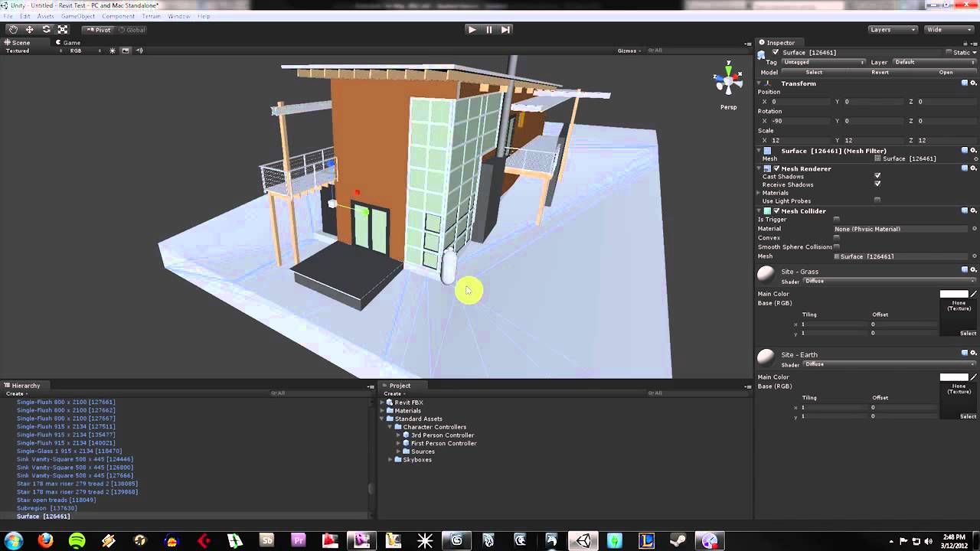Select the Scale tool in toolbar

[x=63, y=29]
